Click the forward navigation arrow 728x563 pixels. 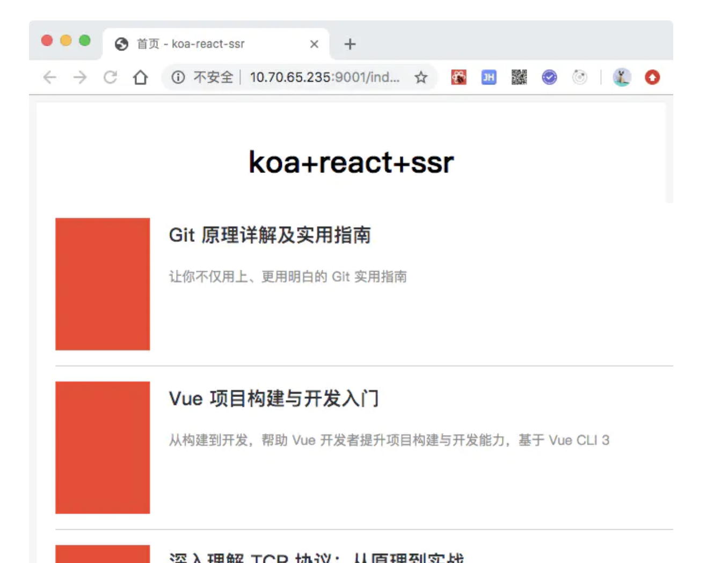(x=80, y=77)
